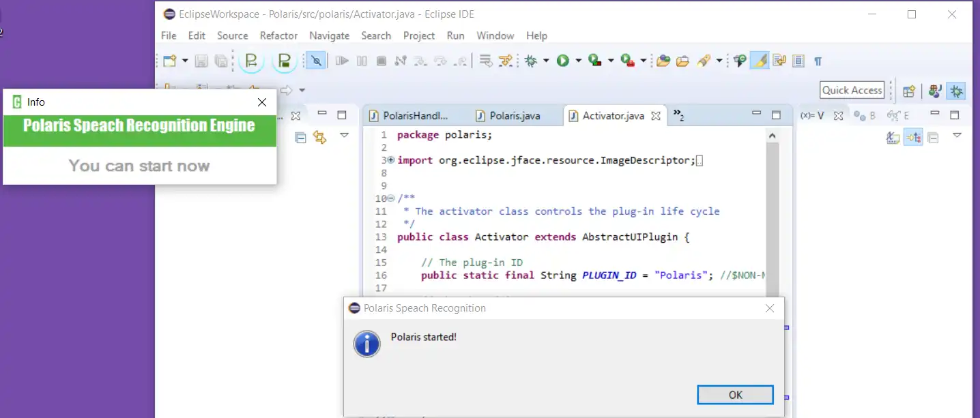Collapse the Javadoc comment at line 10
Image resolution: width=980 pixels, height=418 pixels.
(390, 198)
